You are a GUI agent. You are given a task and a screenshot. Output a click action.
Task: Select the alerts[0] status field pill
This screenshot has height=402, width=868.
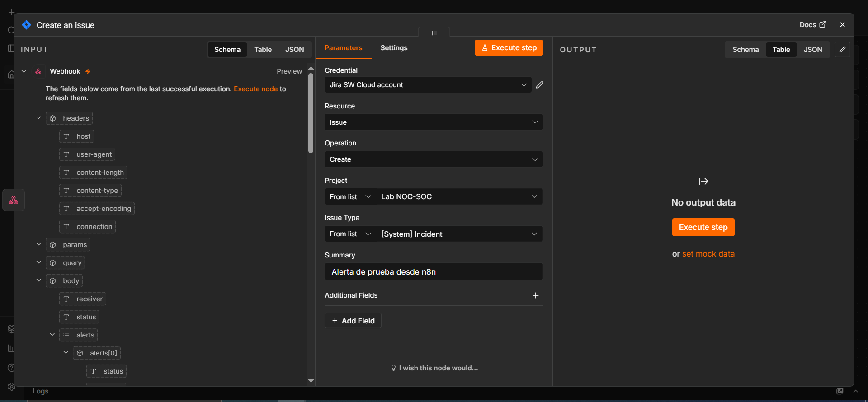tap(106, 371)
